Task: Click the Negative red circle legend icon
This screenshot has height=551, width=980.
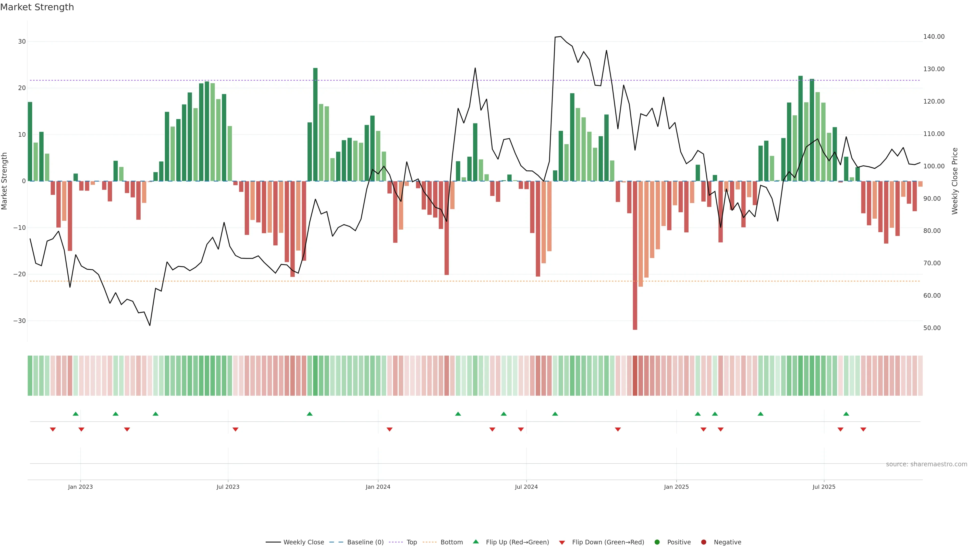Action: coord(703,542)
